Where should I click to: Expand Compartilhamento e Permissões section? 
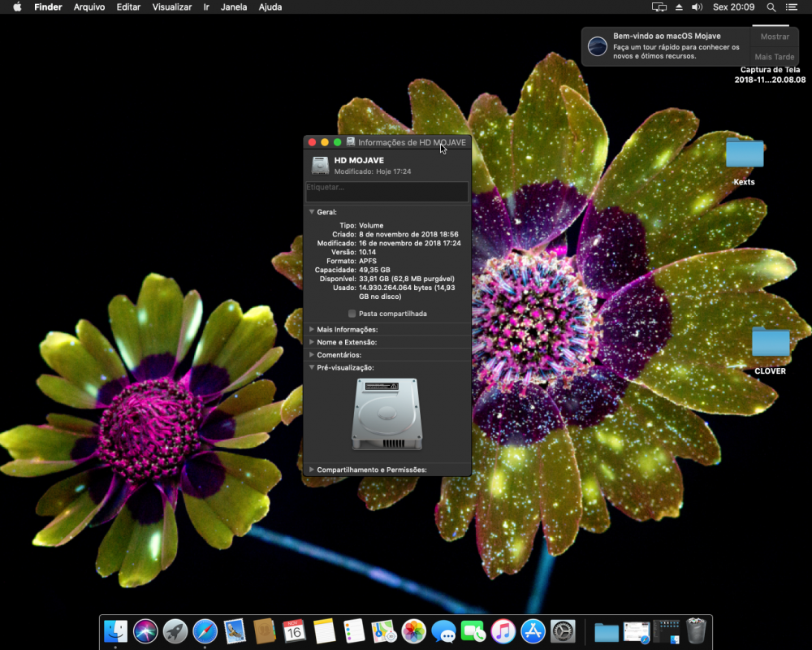click(x=312, y=470)
